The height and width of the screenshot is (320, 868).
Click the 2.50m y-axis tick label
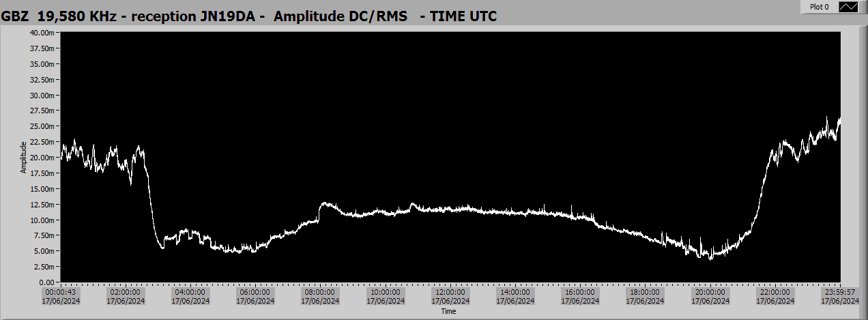click(x=44, y=267)
